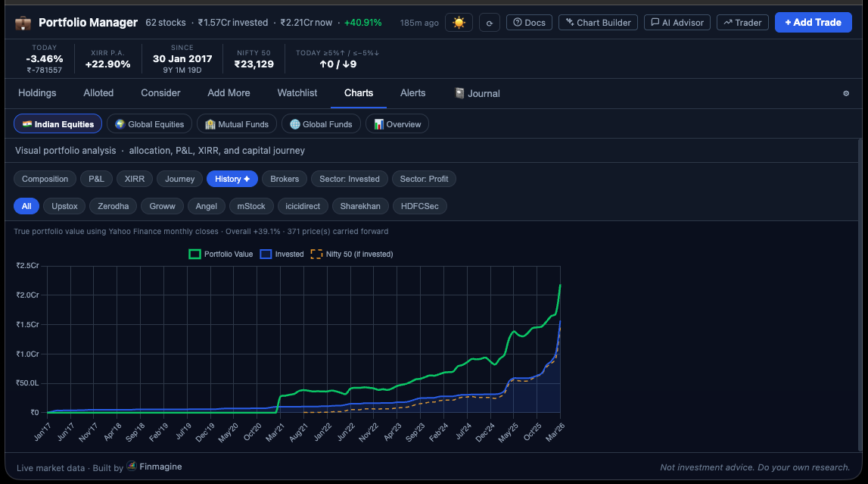Open the Chart Builder button
This screenshot has width=868, height=484.
(598, 23)
